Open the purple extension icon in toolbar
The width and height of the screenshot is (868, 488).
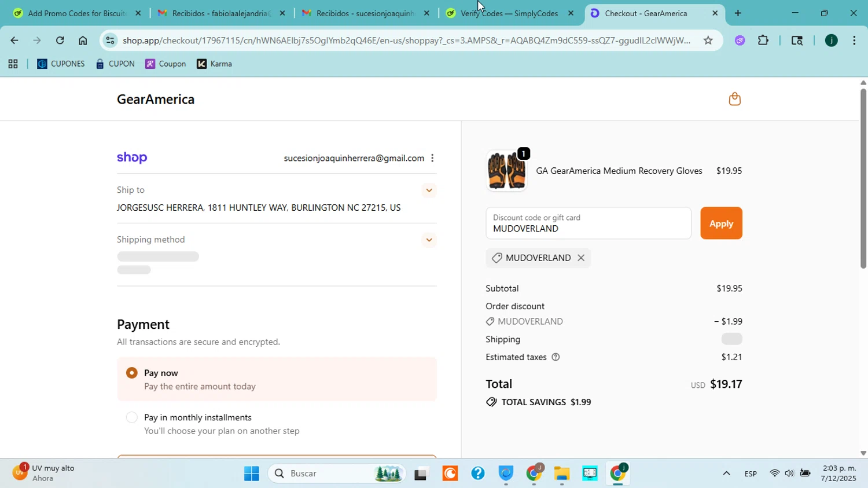(x=740, y=41)
